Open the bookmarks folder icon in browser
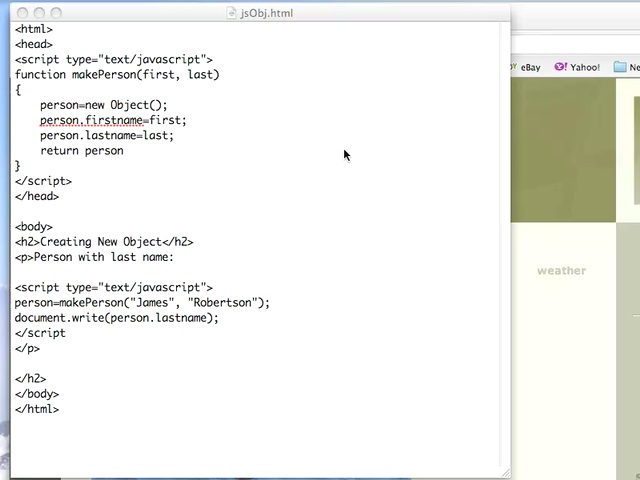This screenshot has width=640, height=480. [620, 67]
